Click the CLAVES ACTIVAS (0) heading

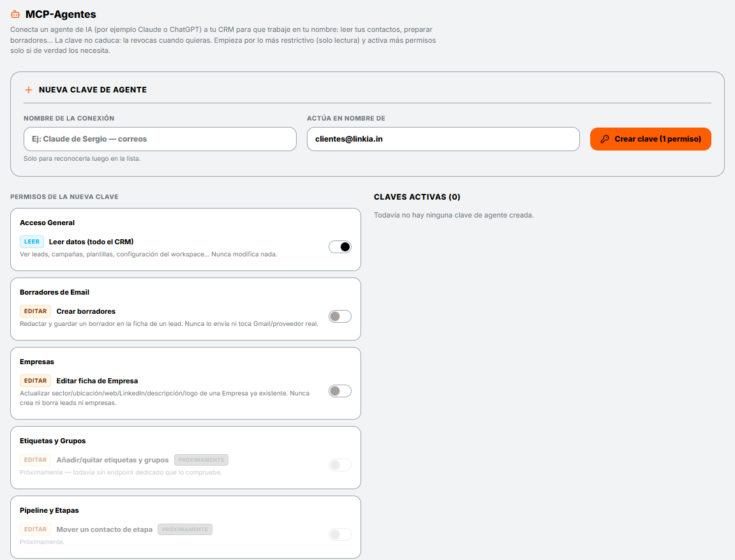pos(417,197)
